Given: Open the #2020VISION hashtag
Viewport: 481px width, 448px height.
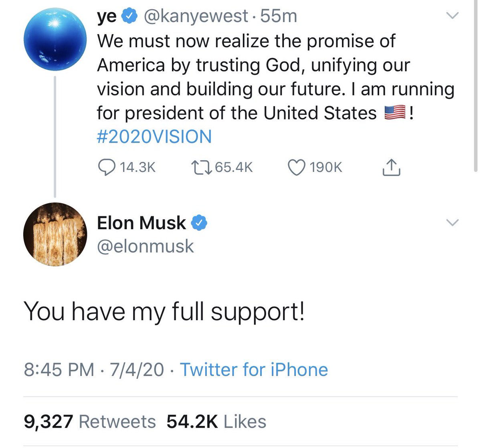Looking at the screenshot, I should [154, 137].
